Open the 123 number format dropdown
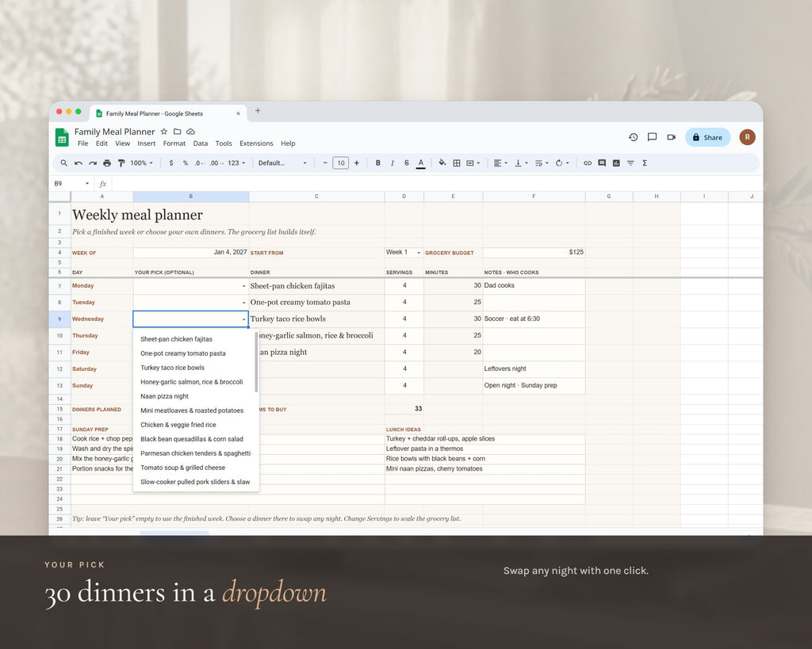Screen dimensions: 812x649 click(x=236, y=163)
